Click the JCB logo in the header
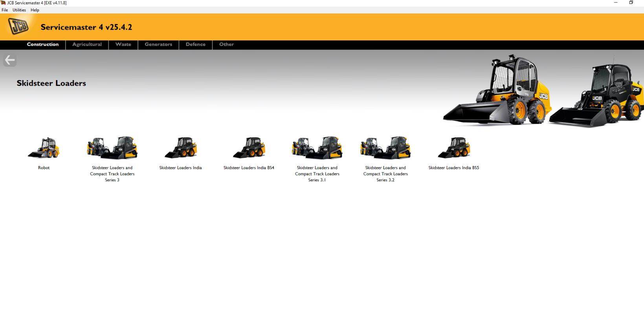644x316 pixels. (18, 27)
